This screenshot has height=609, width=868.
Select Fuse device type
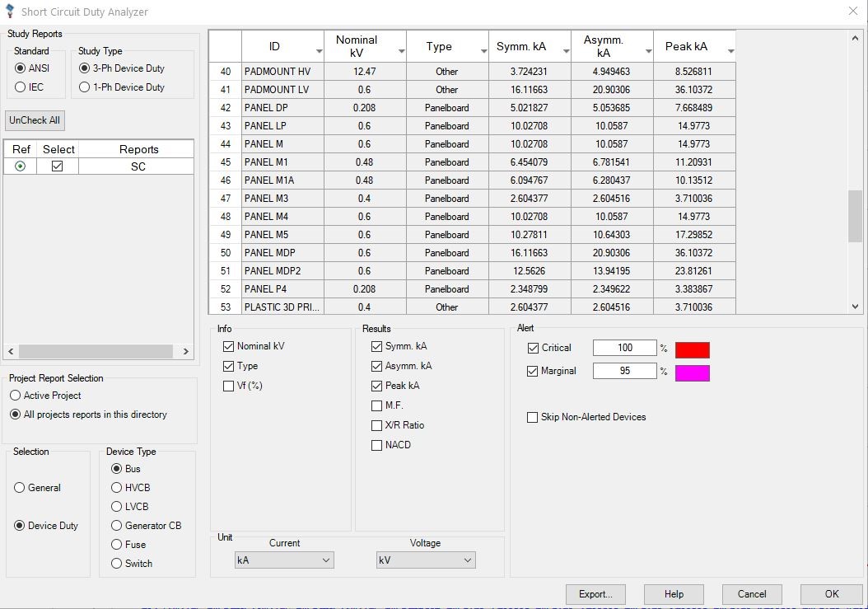[x=116, y=544]
